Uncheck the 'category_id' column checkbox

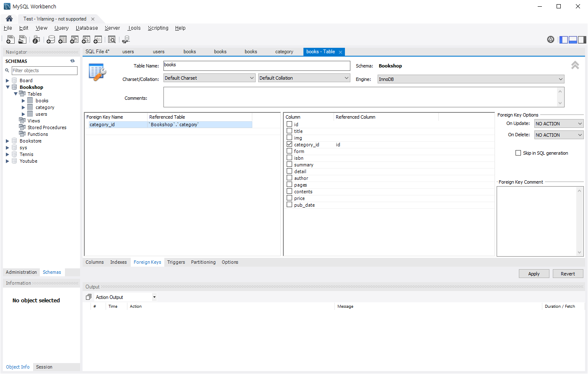click(x=289, y=144)
